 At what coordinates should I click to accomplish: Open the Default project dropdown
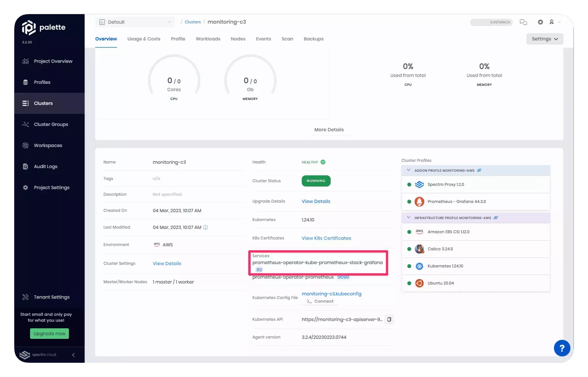[135, 22]
